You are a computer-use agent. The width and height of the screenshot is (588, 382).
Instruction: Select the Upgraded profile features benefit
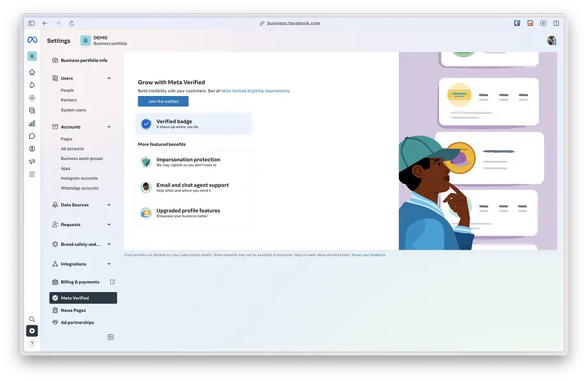194,213
